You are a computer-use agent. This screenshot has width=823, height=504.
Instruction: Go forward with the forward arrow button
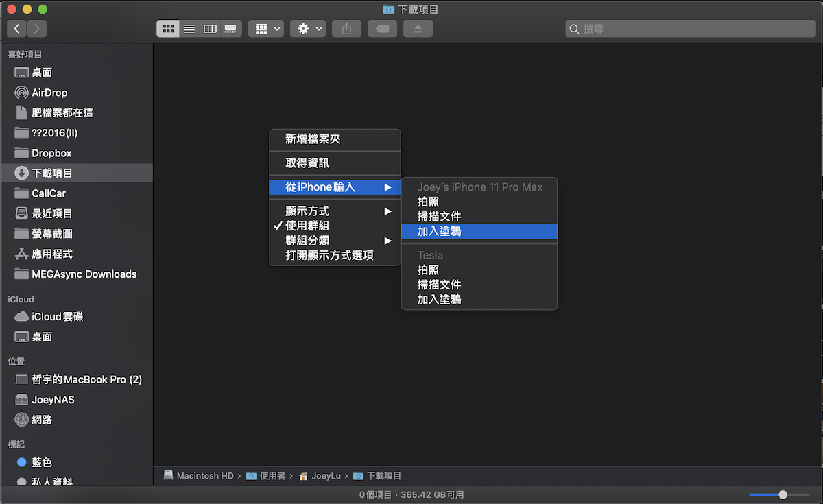pos(37,29)
